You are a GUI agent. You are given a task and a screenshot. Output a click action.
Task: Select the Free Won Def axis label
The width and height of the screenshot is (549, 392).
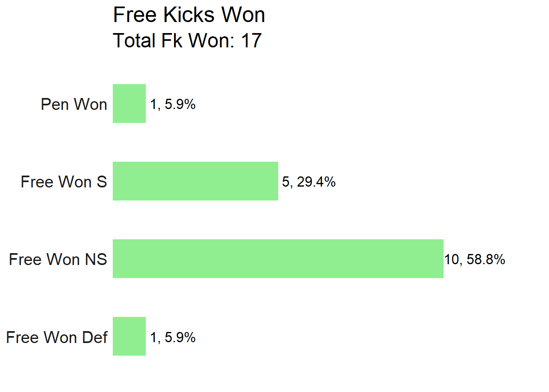coord(57,337)
